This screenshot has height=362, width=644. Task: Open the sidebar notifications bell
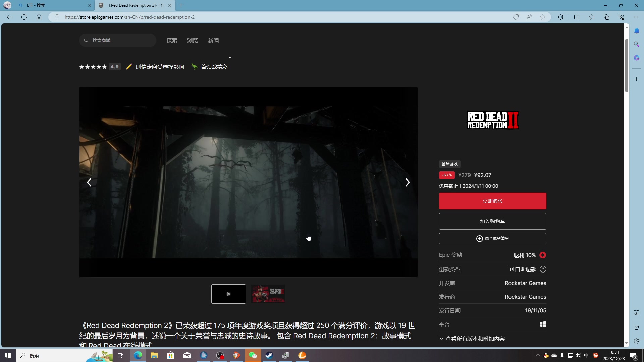pos(637,31)
